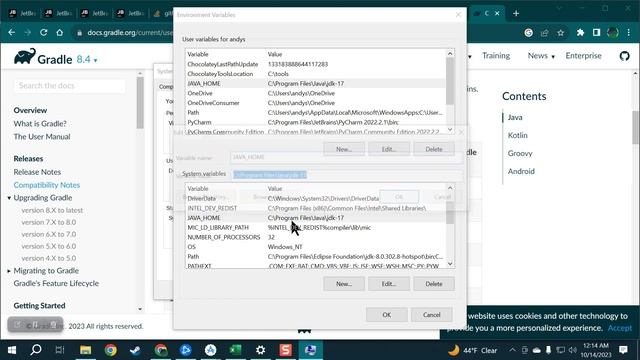The width and height of the screenshot is (640, 360).
Task: Open the Extensions puzzle menu
Action: [580, 33]
